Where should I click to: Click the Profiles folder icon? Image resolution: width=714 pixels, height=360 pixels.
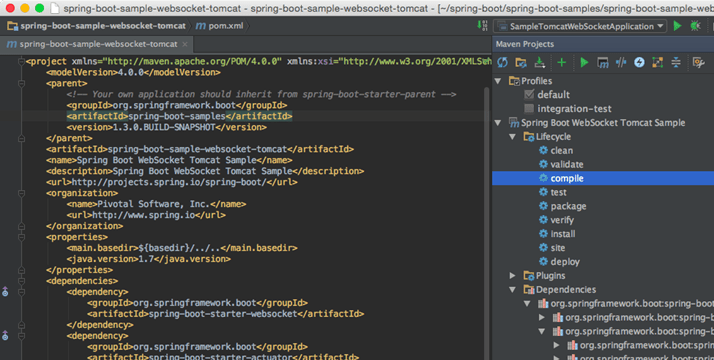point(514,81)
